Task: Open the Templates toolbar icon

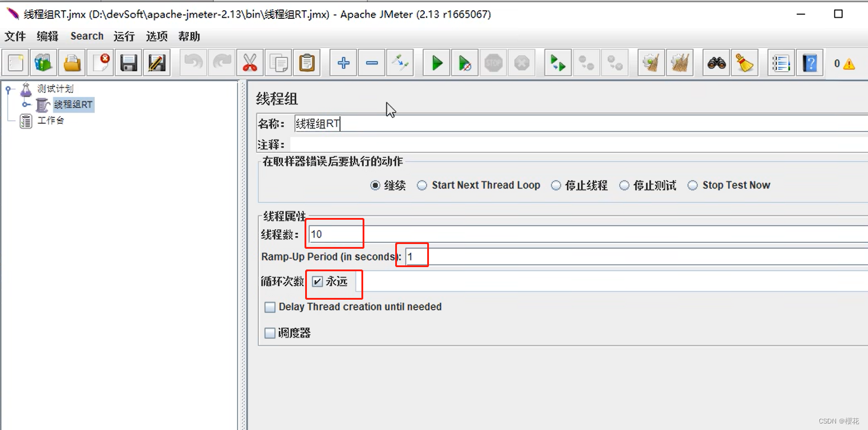Action: click(44, 62)
